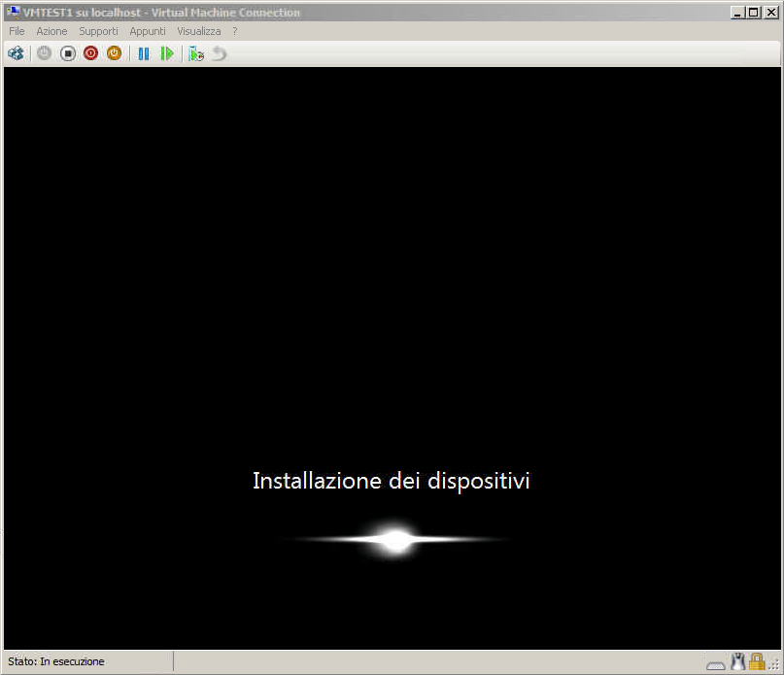Click the green Reset play icon
This screenshot has width=784, height=675.
pyautogui.click(x=166, y=53)
